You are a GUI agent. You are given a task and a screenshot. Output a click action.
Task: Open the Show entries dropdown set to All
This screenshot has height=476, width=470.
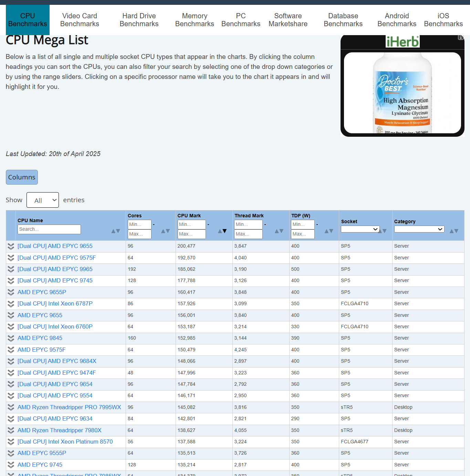point(42,200)
